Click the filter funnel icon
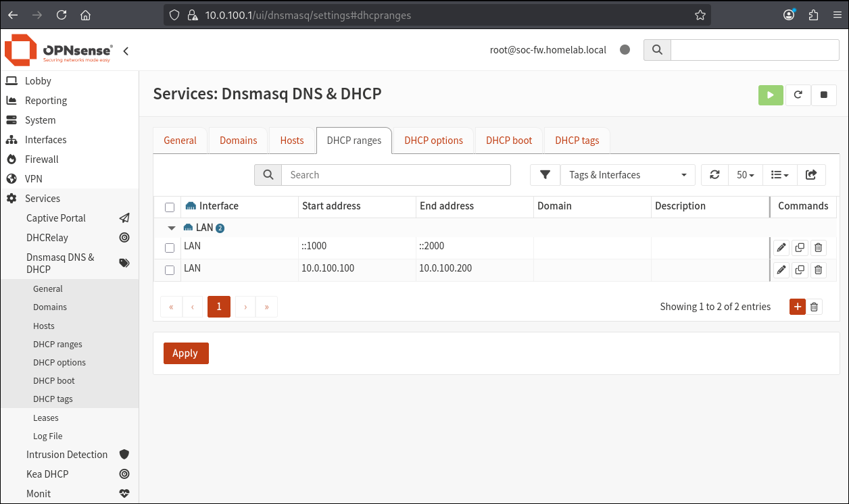Screen dimensions: 849x504 (x=545, y=175)
